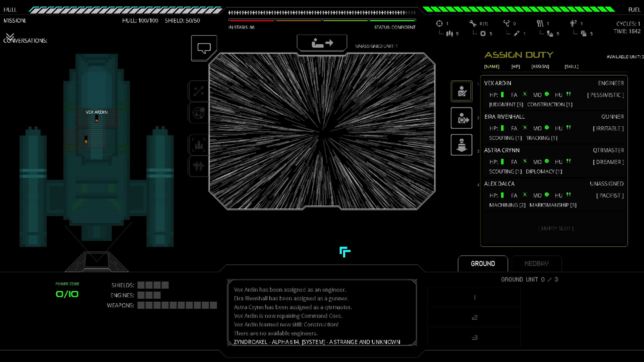
Task: Sort crew by the SKILL column header
Action: (x=571, y=66)
